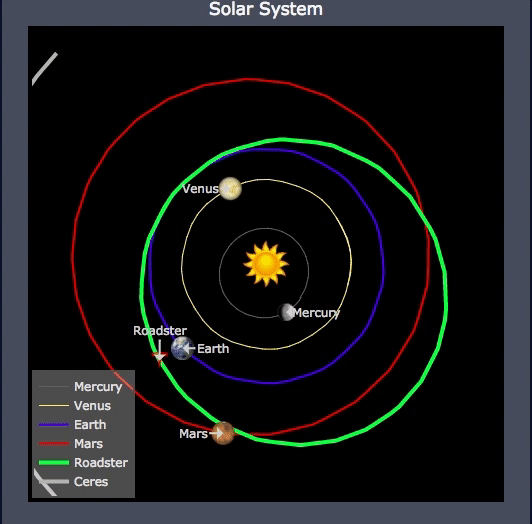The height and width of the screenshot is (524, 532).
Task: Click the Venus text label near planet
Action: (x=200, y=189)
